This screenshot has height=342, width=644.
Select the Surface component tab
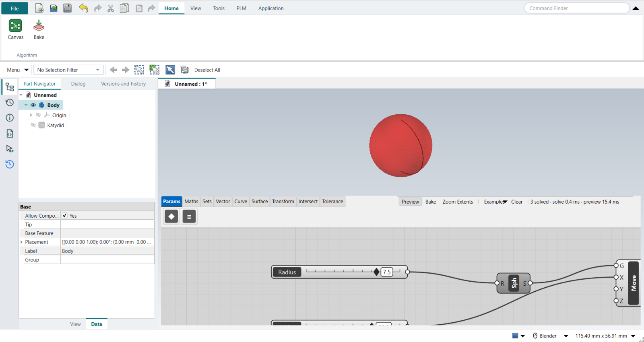click(260, 202)
